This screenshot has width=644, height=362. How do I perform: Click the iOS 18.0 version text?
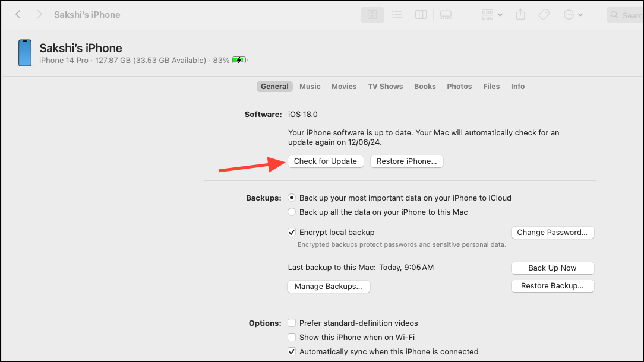[x=303, y=115]
